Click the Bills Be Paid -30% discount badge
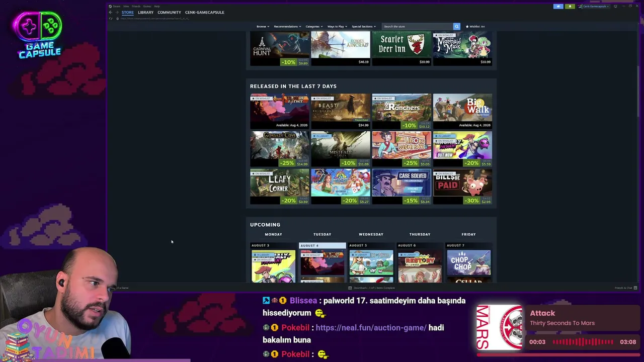This screenshot has height=362, width=644. click(471, 200)
